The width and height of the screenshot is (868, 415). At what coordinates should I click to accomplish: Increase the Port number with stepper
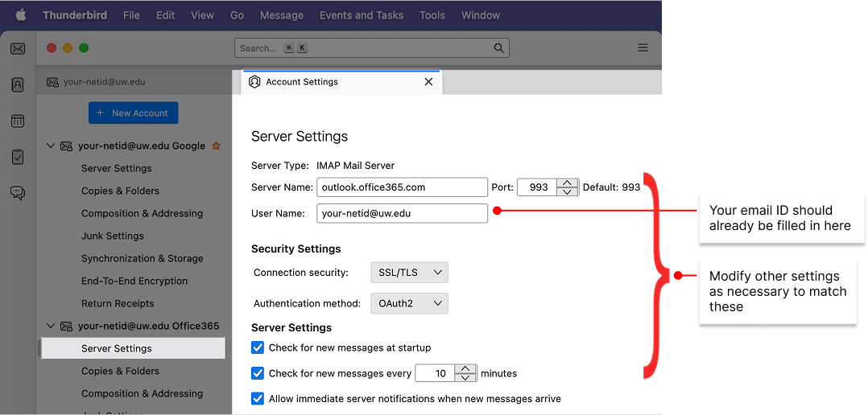tap(567, 183)
